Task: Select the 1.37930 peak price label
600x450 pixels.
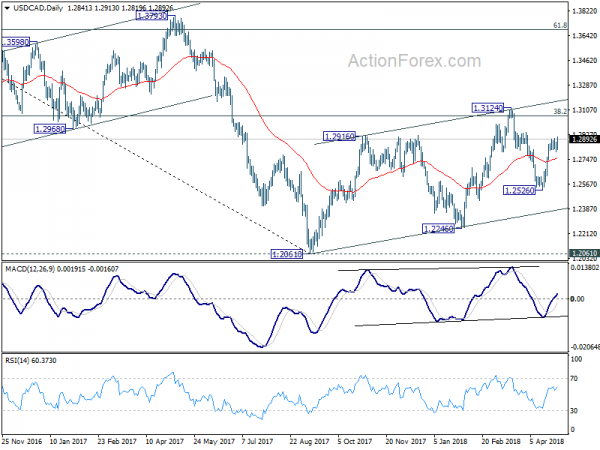Action: (x=152, y=16)
